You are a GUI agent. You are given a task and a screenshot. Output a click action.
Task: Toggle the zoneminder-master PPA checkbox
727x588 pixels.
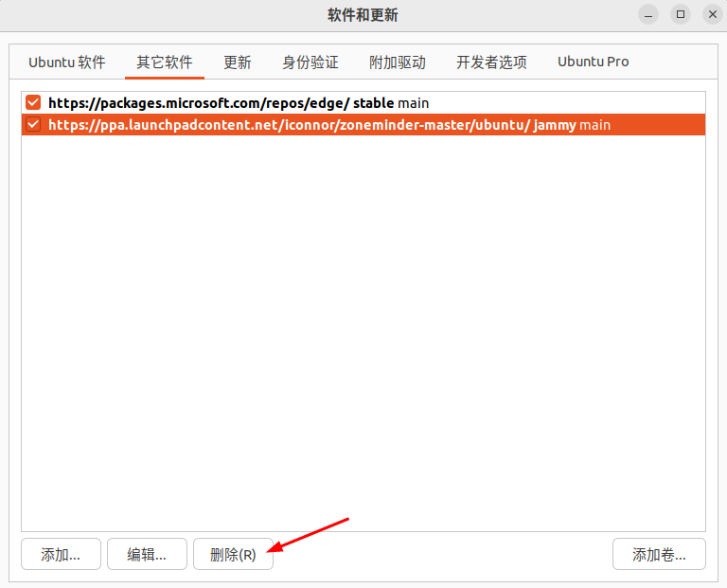[33, 124]
